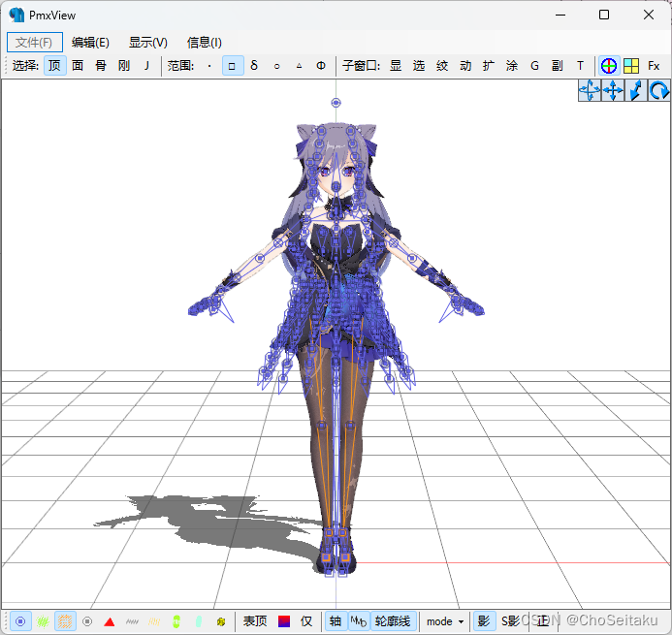Toggle vertex selection 顶
The height and width of the screenshot is (635, 672).
tap(55, 66)
